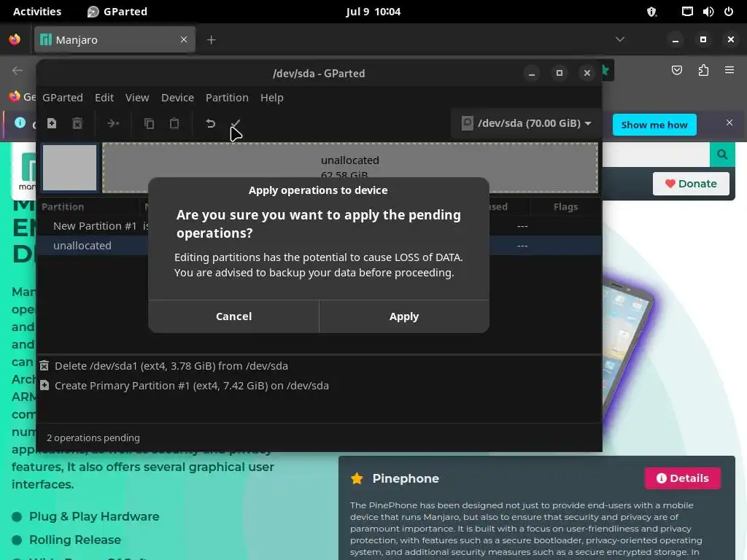Open the GParted menu in menu bar
Screen dimensions: 747x560
(x=63, y=98)
